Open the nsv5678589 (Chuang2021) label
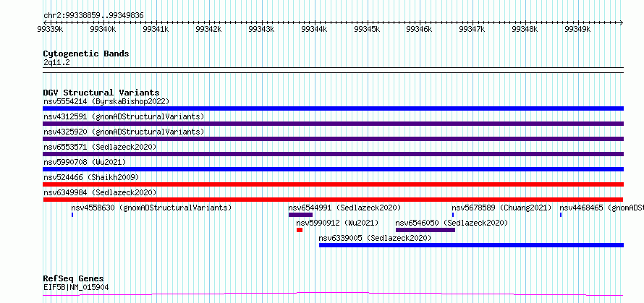Image resolution: width=644 pixels, height=303 pixels. 501,208
